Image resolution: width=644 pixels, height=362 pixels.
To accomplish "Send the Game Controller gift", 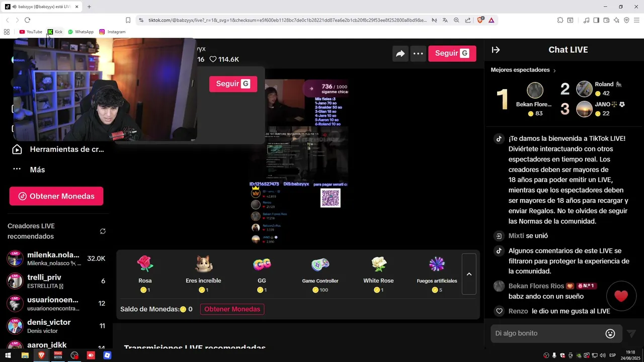I will tap(320, 274).
